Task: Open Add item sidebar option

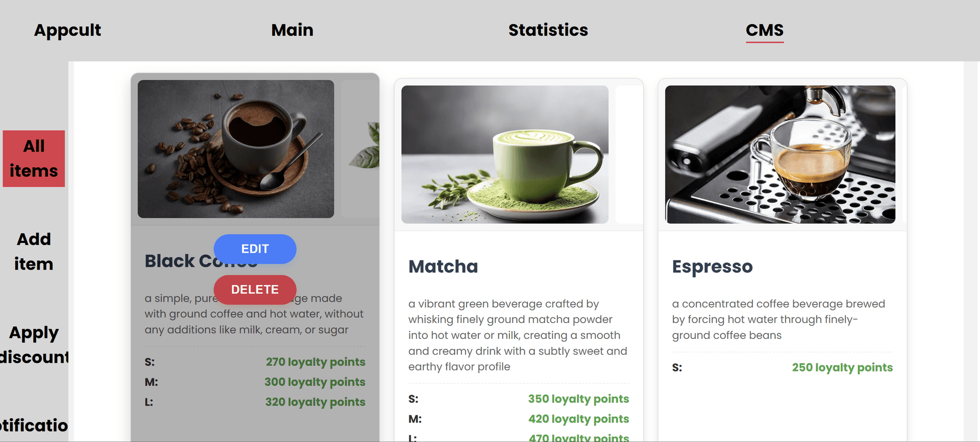Action: tap(34, 251)
